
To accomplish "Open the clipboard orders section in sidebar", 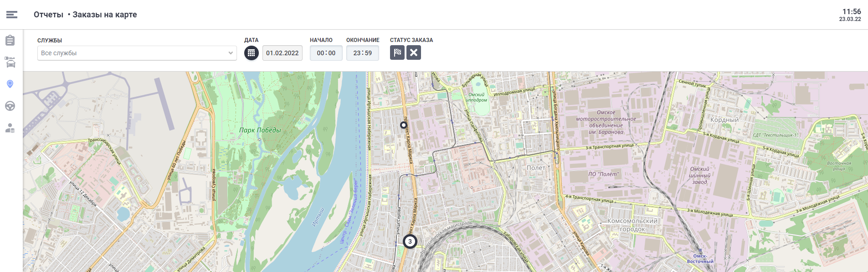I will tap(10, 41).
